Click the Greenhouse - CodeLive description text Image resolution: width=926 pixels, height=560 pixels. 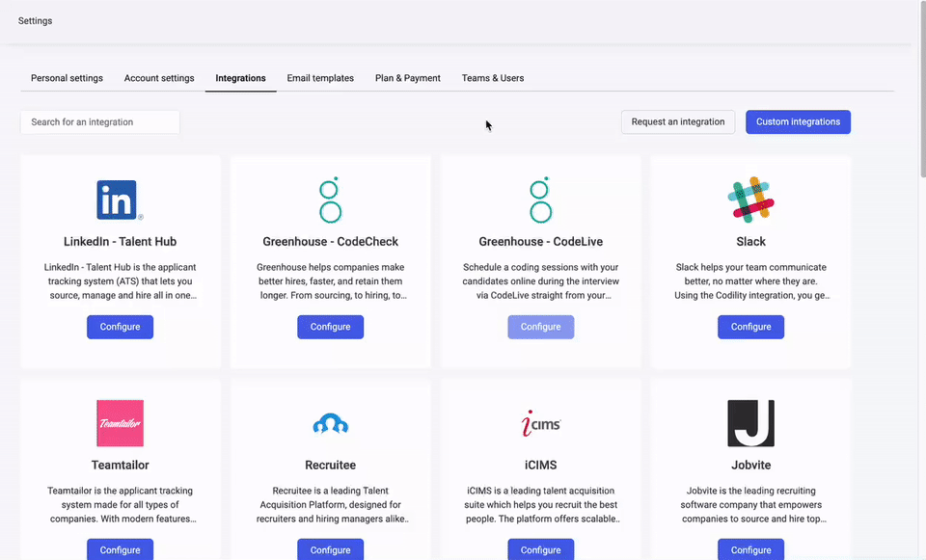tap(540, 281)
